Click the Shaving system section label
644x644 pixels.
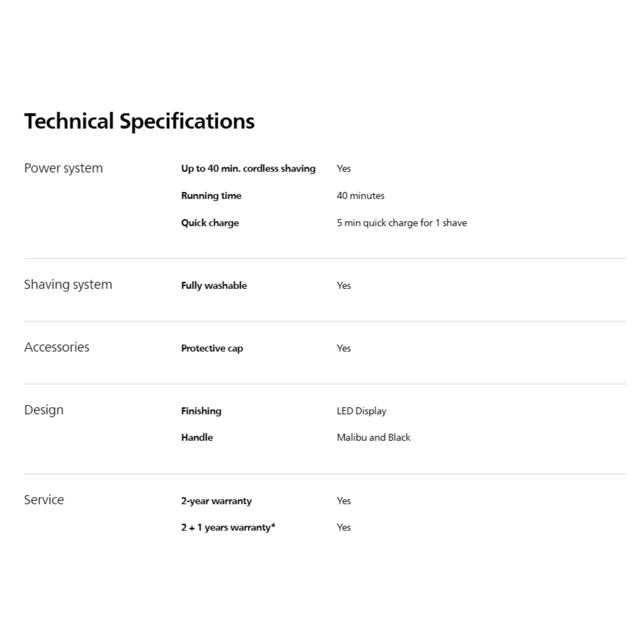tap(68, 285)
